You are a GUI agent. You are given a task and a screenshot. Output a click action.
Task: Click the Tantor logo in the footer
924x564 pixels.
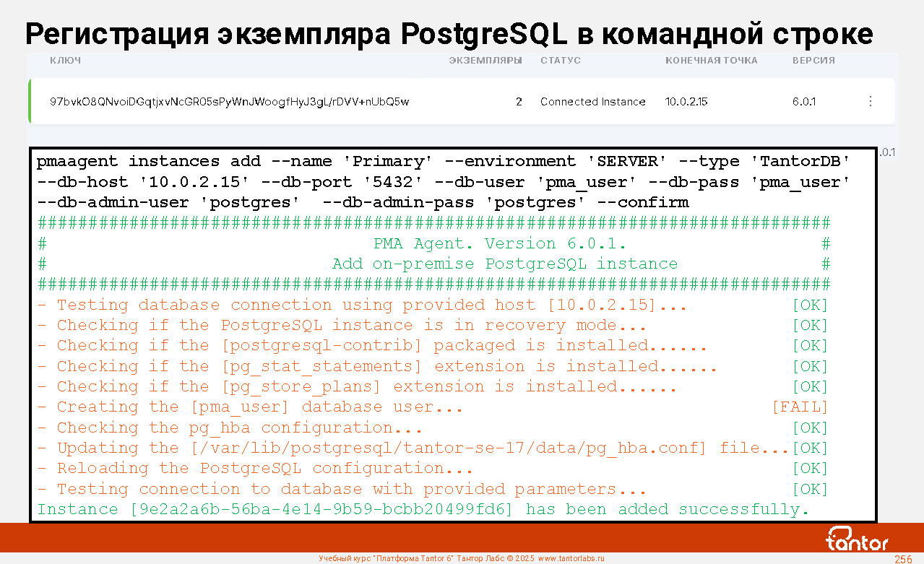coord(857,539)
